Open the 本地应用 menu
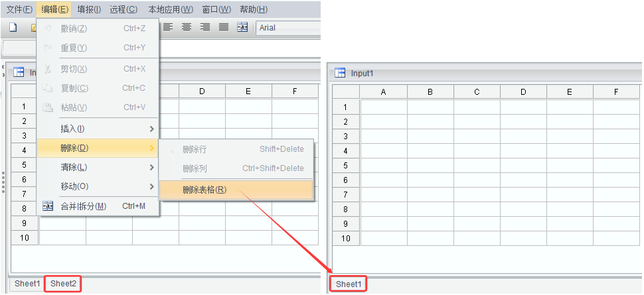 (x=170, y=9)
